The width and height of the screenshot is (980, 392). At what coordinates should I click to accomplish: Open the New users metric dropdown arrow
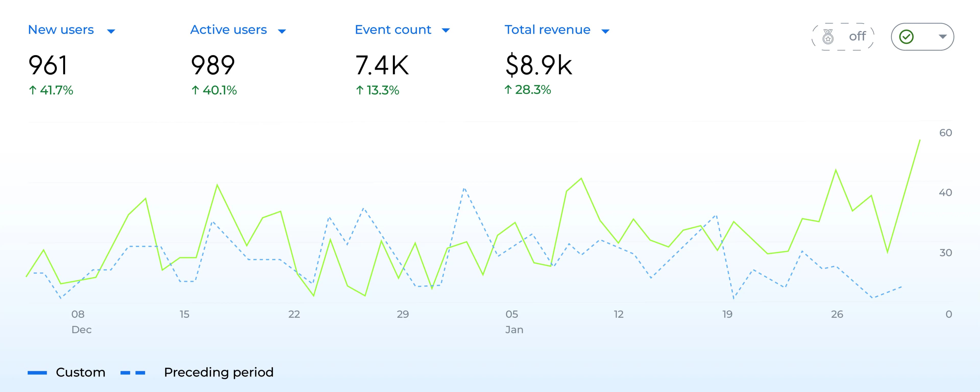pos(111,31)
